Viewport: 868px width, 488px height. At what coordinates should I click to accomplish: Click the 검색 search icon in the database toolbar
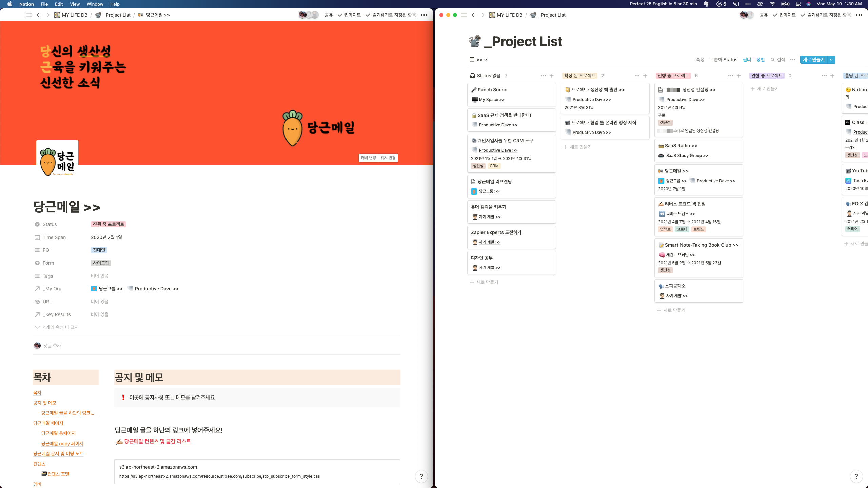click(773, 60)
